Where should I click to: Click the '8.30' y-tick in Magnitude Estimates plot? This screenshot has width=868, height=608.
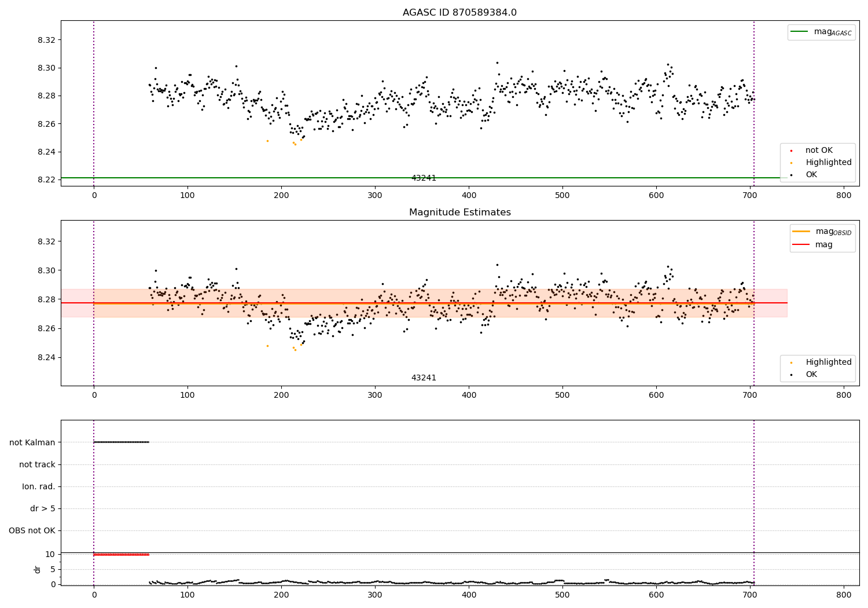[46, 271]
